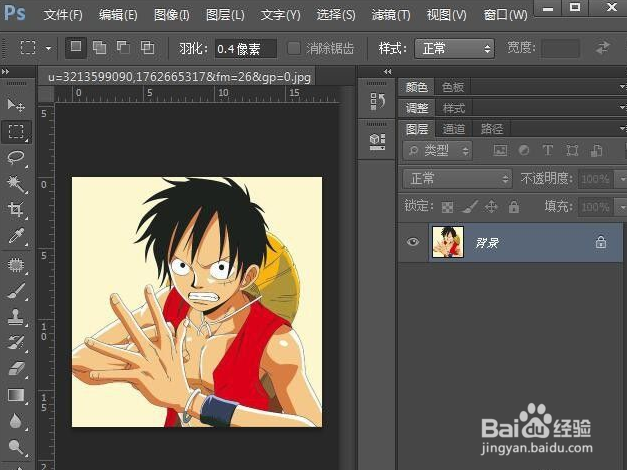Choose Intersect with Selection mode
This screenshot has width=627, height=470.
click(x=148, y=48)
